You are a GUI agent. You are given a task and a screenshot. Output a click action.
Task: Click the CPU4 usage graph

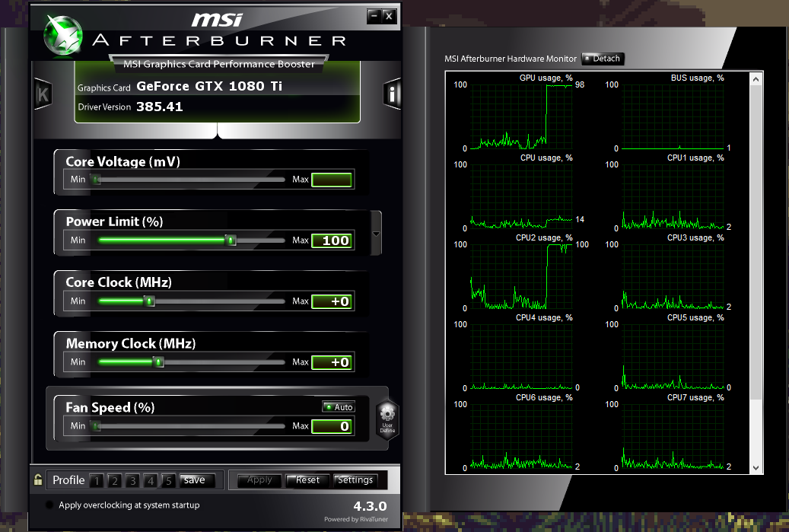(521, 356)
